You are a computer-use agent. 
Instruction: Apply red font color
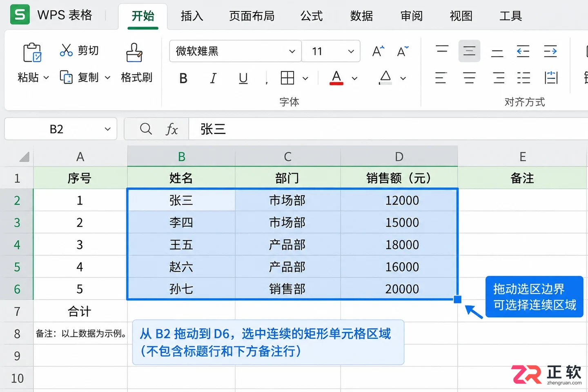point(336,78)
